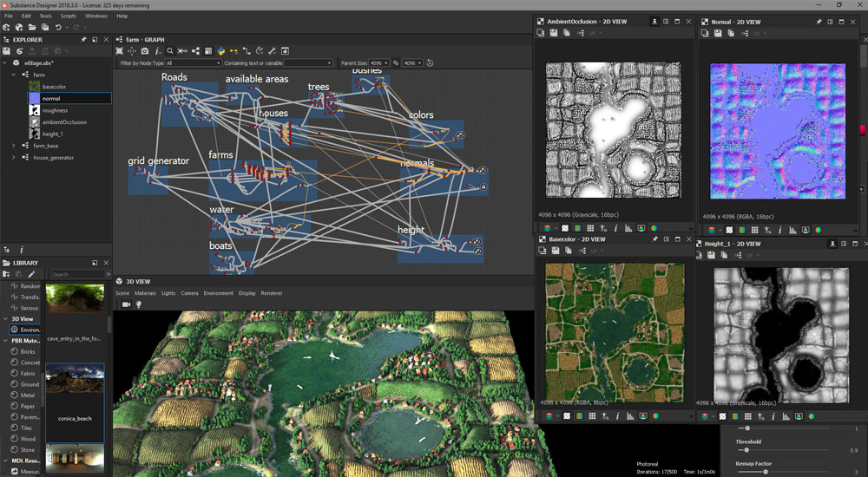Collapse the village.sbs tree node
The image size is (868, 477).
(x=5, y=63)
